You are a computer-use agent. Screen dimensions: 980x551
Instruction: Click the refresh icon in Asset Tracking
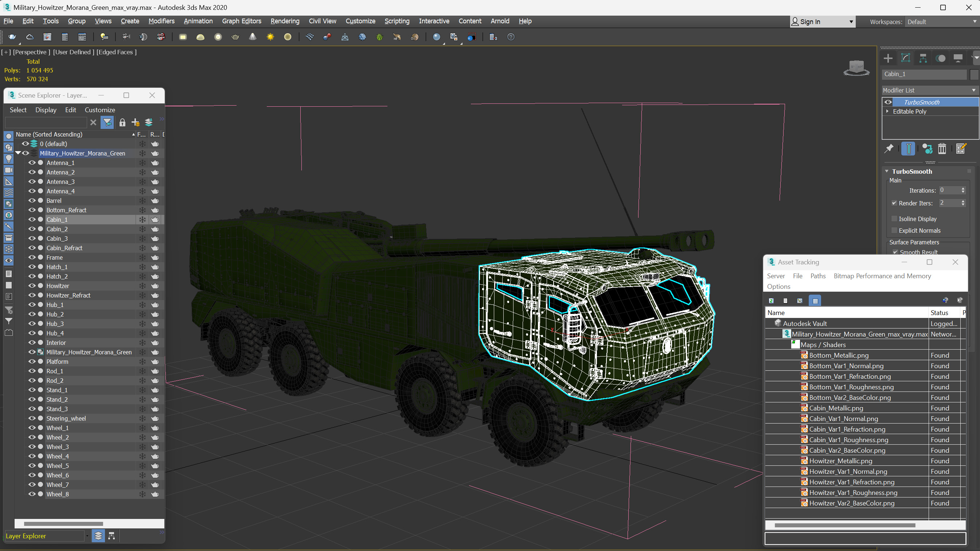click(771, 300)
